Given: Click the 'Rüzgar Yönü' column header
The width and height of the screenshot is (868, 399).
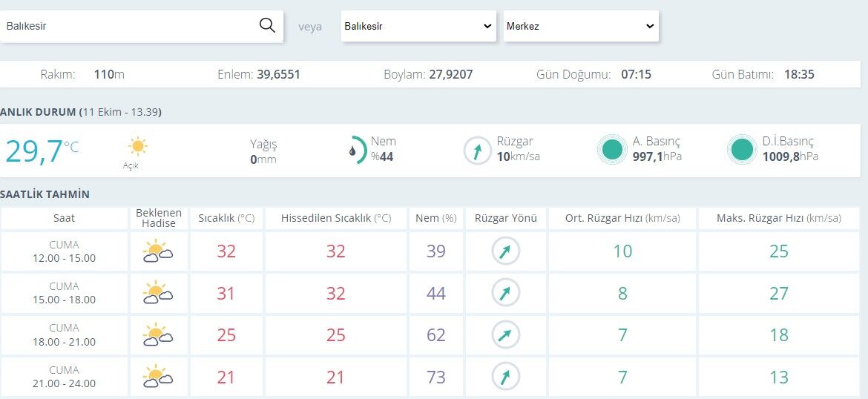Looking at the screenshot, I should pyautogui.click(x=506, y=218).
